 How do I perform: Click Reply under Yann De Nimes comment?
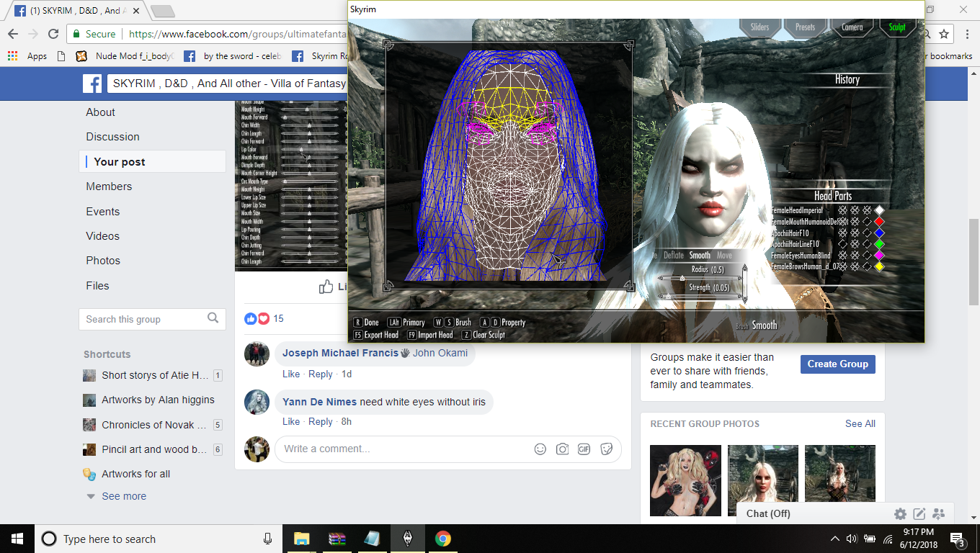tap(321, 421)
